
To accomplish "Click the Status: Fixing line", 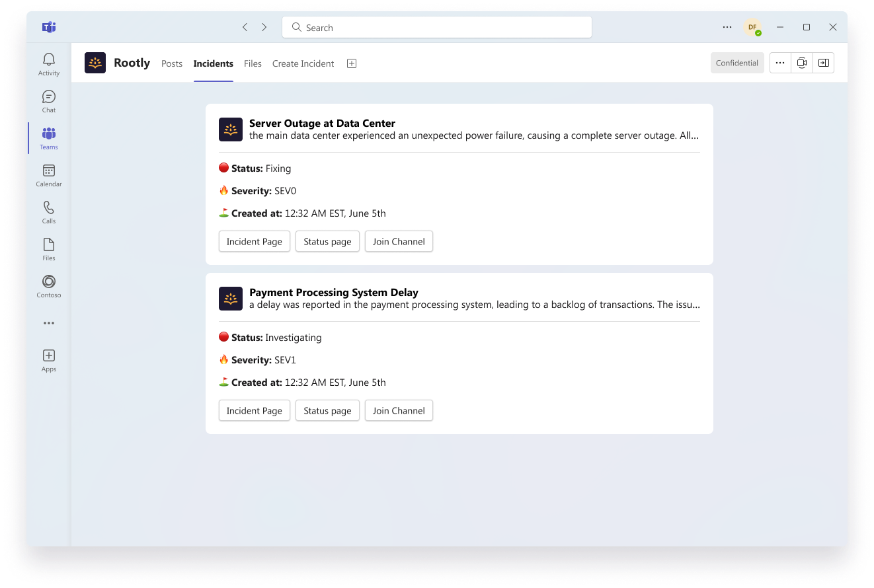I will point(255,168).
